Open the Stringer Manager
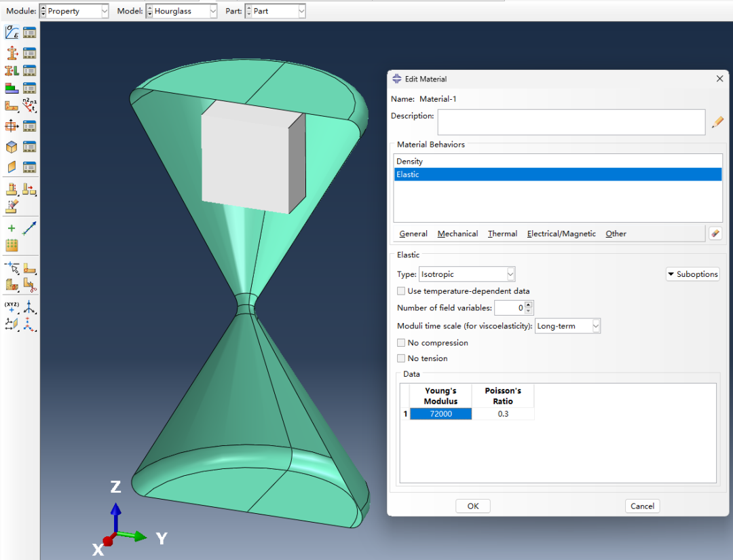 tap(29, 167)
